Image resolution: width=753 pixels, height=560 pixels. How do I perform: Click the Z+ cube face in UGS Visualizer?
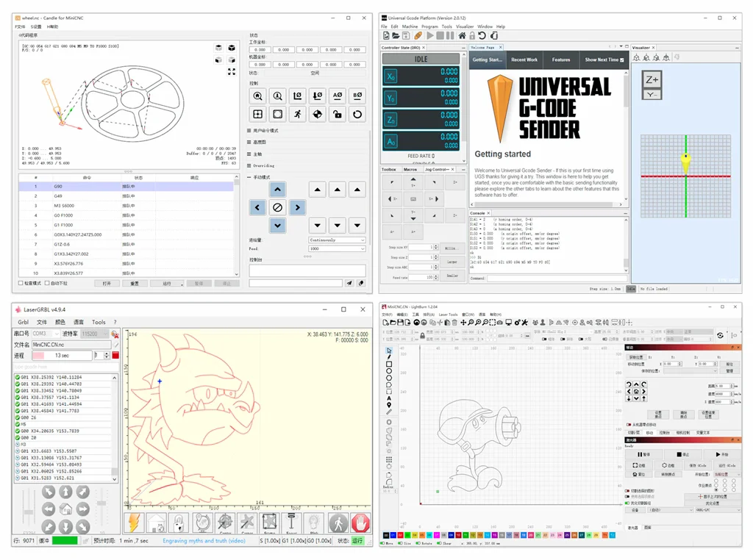652,79
